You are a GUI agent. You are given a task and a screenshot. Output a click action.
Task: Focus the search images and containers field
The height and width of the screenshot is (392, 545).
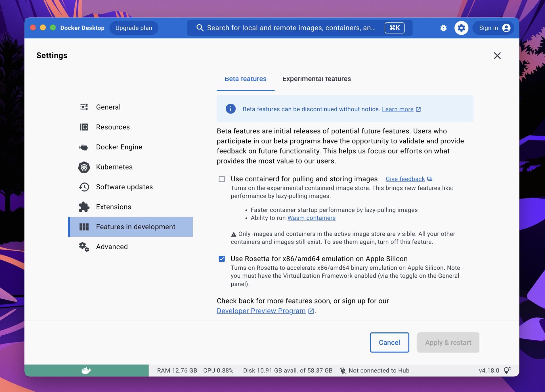(x=291, y=28)
